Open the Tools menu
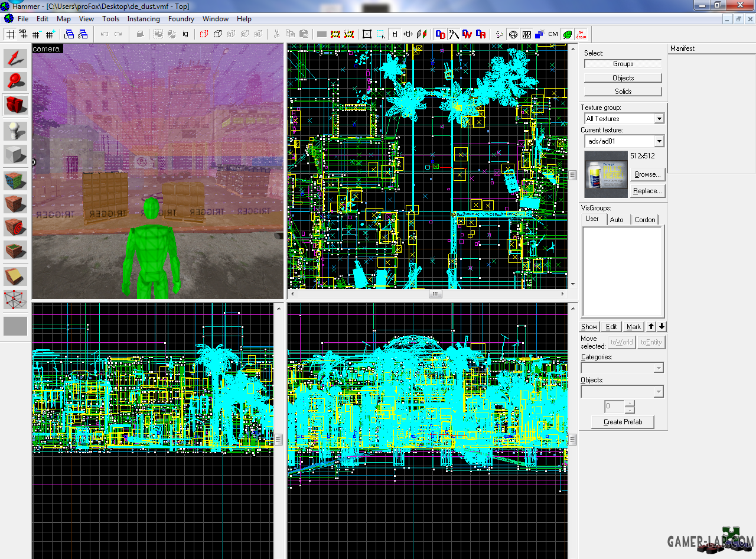This screenshot has height=559, width=756. (110, 19)
